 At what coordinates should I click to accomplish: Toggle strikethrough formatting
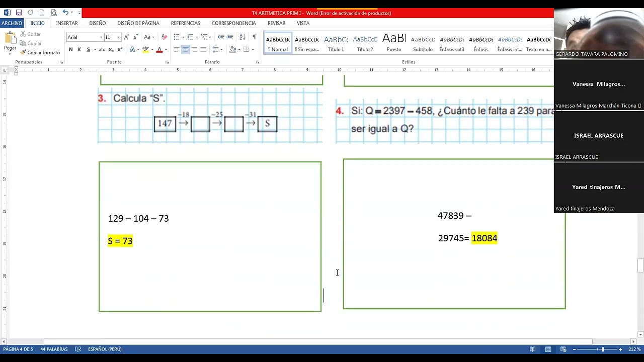pos(102,49)
